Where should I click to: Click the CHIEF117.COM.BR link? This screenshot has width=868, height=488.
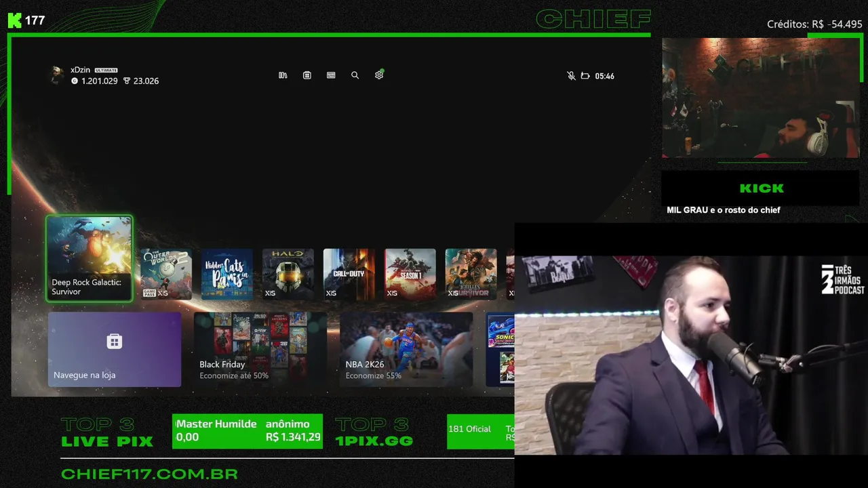(149, 474)
